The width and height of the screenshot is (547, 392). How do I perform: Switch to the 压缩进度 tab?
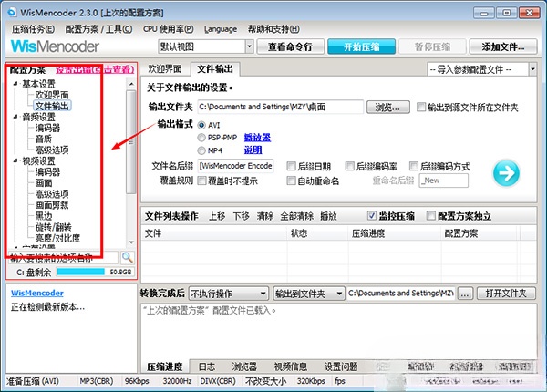[x=165, y=366]
